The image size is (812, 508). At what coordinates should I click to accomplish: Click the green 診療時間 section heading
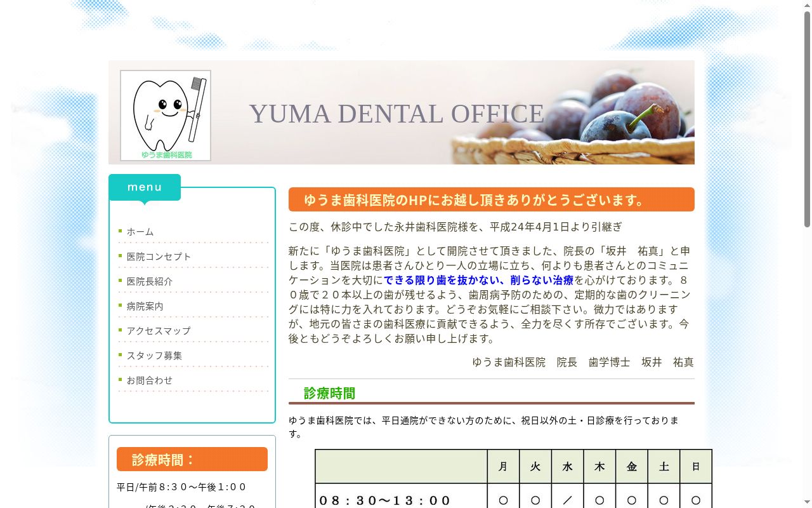pyautogui.click(x=329, y=394)
